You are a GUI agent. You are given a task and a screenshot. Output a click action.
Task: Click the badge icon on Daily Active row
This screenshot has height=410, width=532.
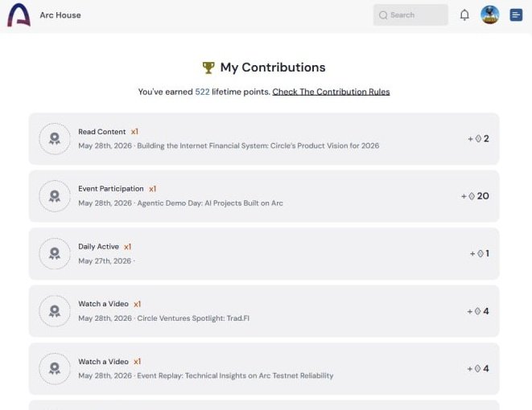click(55, 254)
